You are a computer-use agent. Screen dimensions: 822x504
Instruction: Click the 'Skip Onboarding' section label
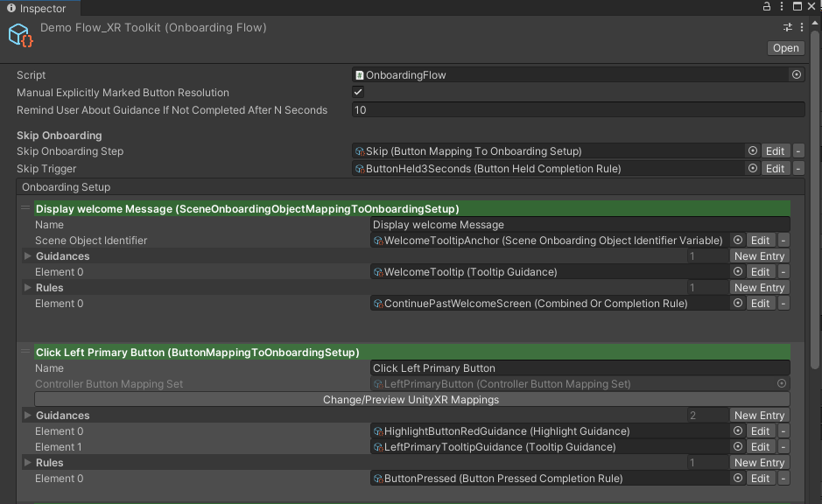coord(60,135)
